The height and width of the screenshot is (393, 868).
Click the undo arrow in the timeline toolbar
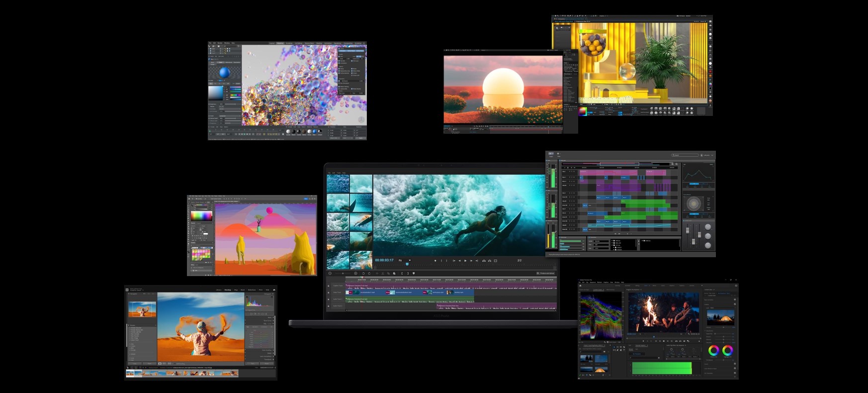point(363,273)
